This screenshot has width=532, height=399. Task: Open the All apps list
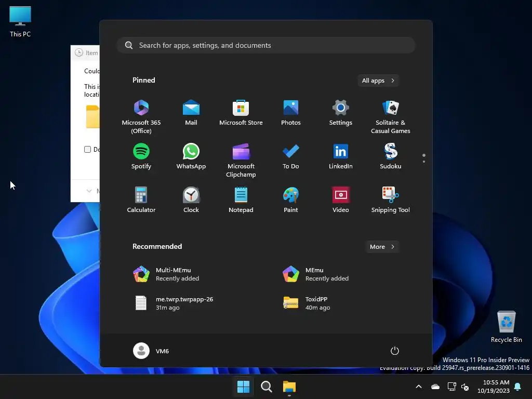tap(378, 81)
